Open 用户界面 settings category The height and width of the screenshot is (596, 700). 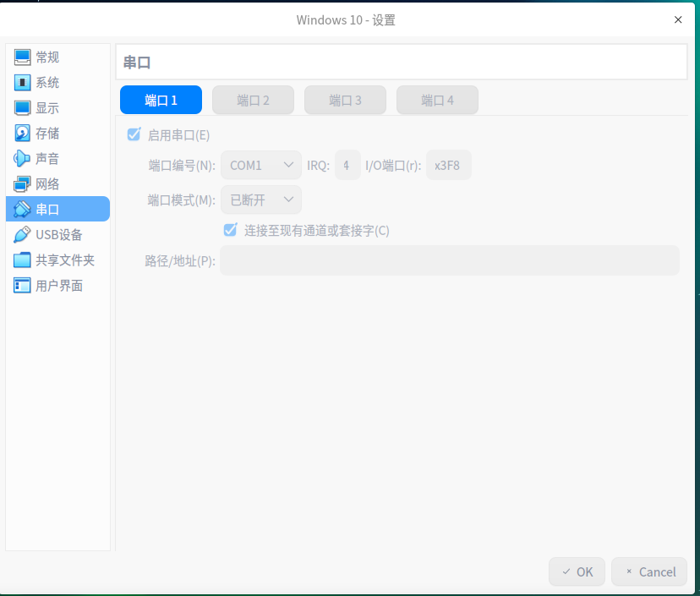tap(57, 285)
